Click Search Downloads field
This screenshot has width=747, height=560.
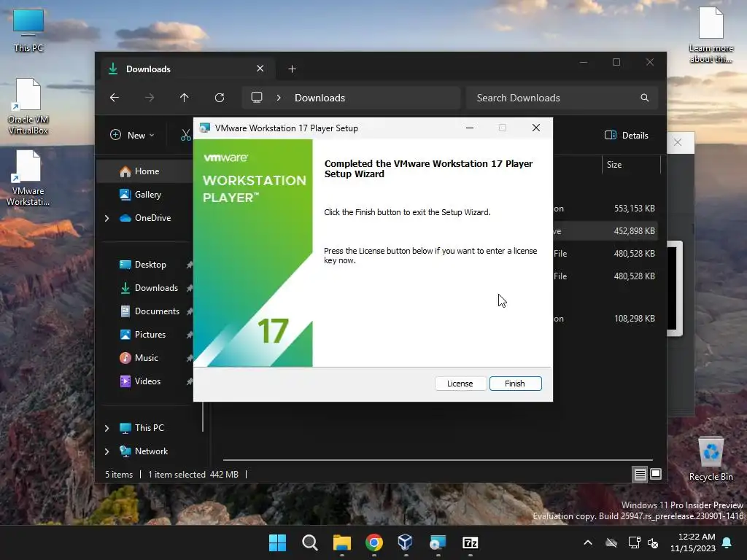(x=562, y=98)
